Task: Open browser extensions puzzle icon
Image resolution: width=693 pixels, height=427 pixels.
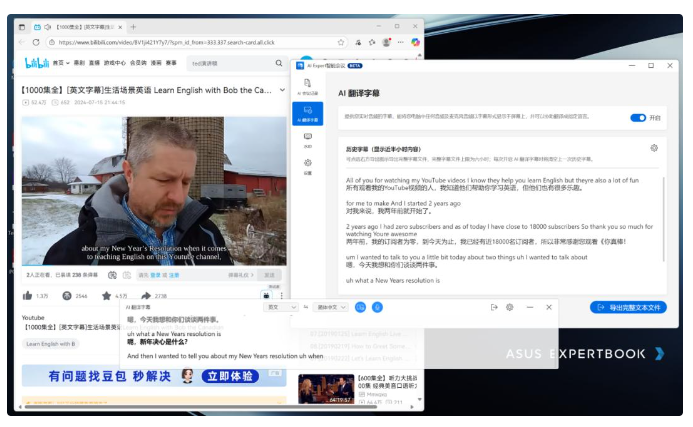Action: point(372,42)
